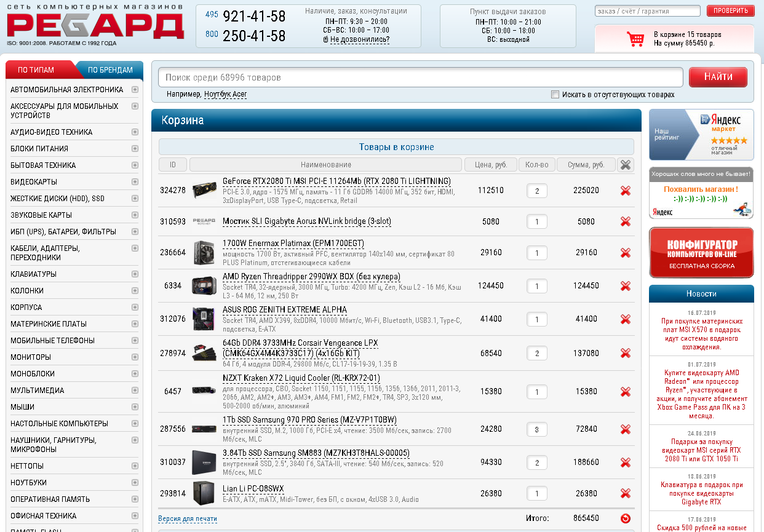Remove NZXT Kraken X72 cooler from cart
Screen dimensions: 764x532
pyautogui.click(x=626, y=392)
